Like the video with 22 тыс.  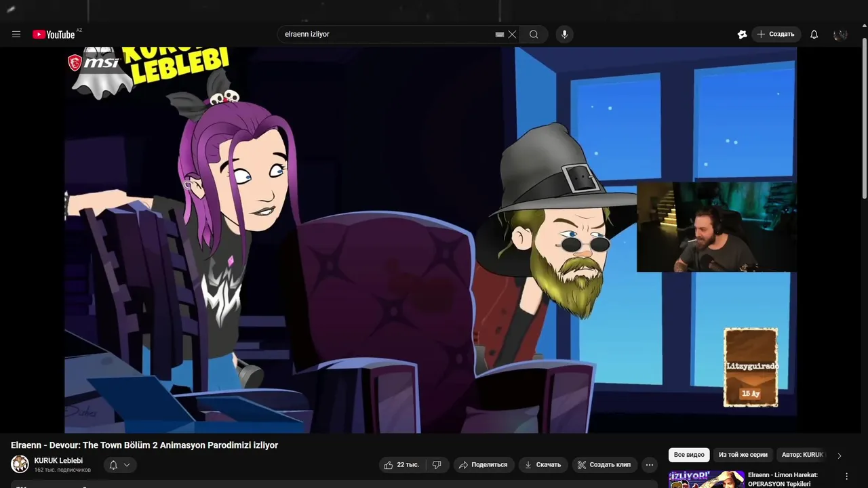tap(401, 465)
